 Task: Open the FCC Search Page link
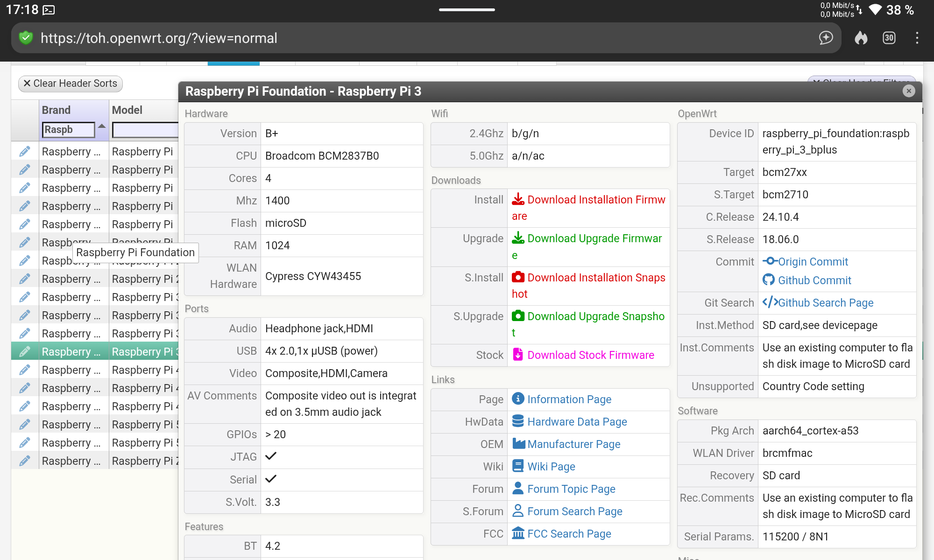tap(569, 534)
